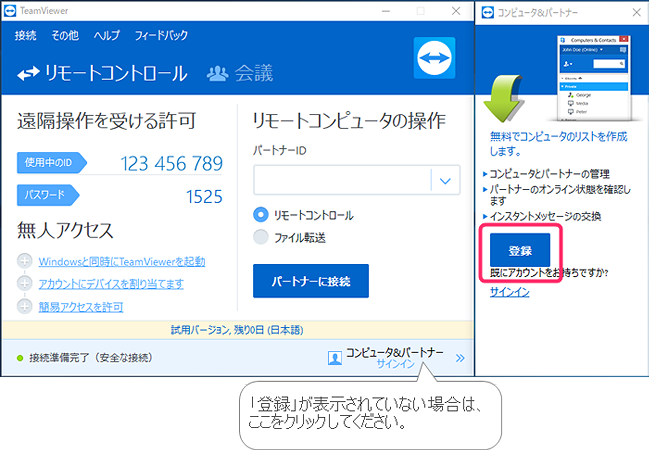Close the TeamViewer main window
The width and height of the screenshot is (649, 460).
pos(456,11)
